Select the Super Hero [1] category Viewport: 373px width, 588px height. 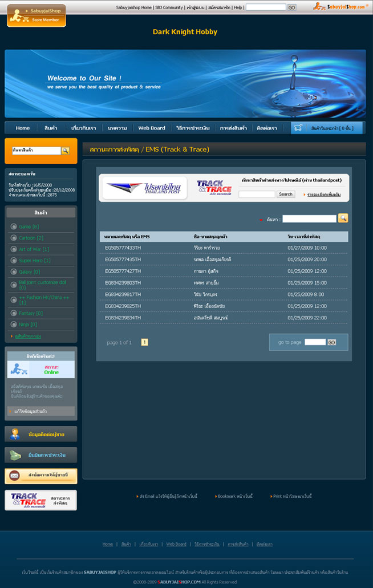34,260
